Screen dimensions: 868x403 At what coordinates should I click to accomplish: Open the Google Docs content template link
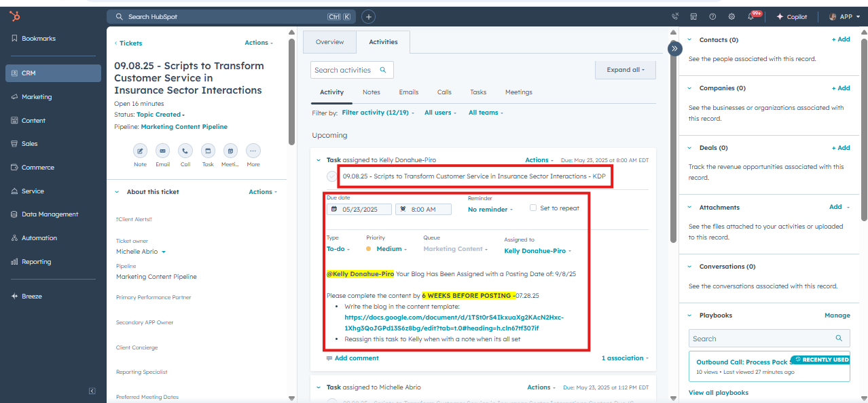coord(454,322)
